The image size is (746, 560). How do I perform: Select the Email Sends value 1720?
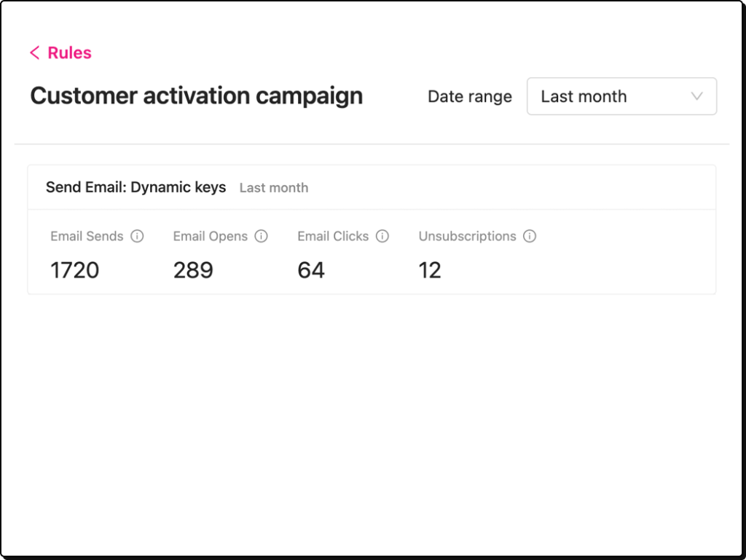pyautogui.click(x=74, y=270)
